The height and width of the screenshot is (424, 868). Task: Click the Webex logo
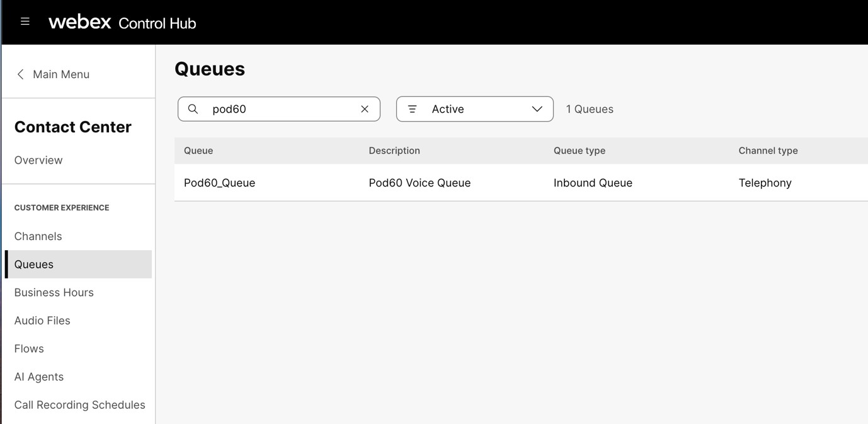pyautogui.click(x=80, y=22)
